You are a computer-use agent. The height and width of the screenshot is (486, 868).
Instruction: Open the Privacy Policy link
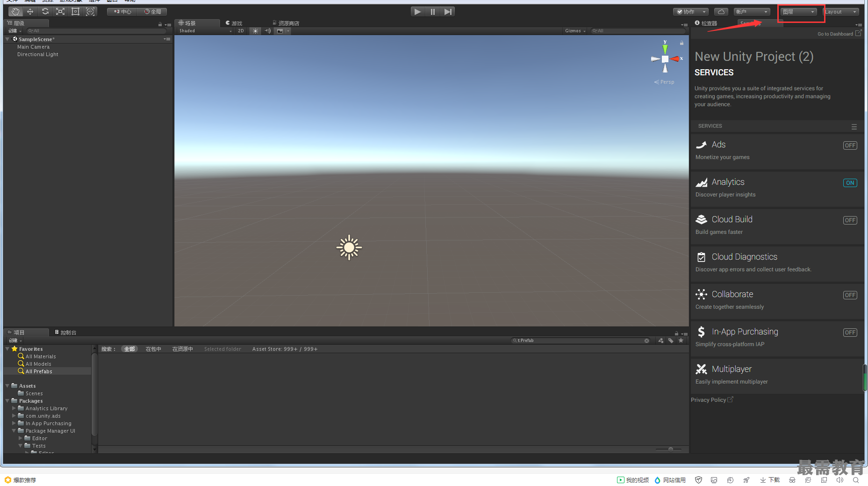tap(711, 400)
